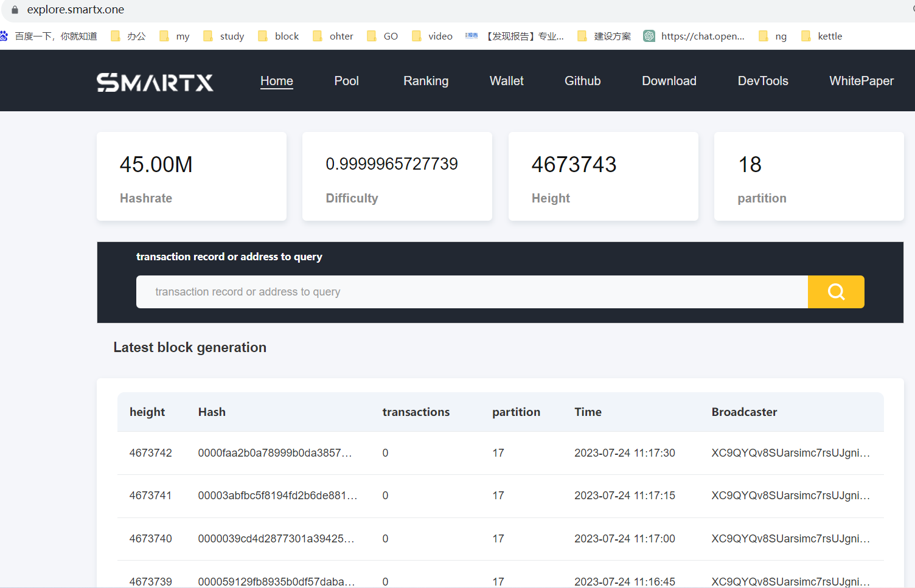The image size is (915, 588).
Task: Open the study bookmark folder
Action: coord(224,36)
